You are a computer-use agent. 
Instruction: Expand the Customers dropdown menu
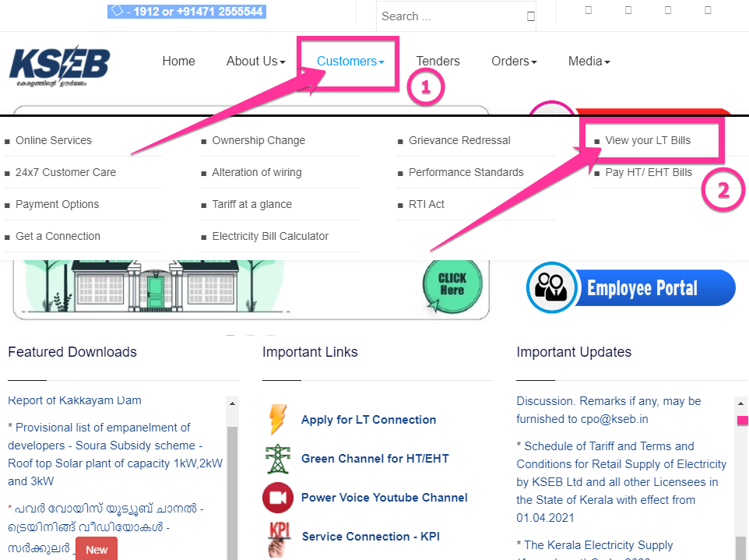(x=350, y=62)
